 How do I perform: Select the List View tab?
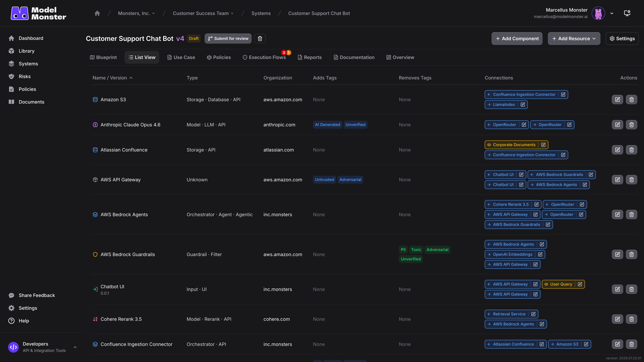click(142, 57)
